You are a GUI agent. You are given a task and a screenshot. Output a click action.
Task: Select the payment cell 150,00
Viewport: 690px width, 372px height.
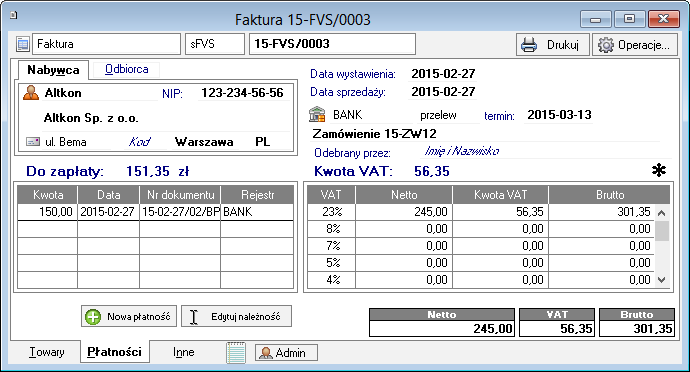point(48,212)
